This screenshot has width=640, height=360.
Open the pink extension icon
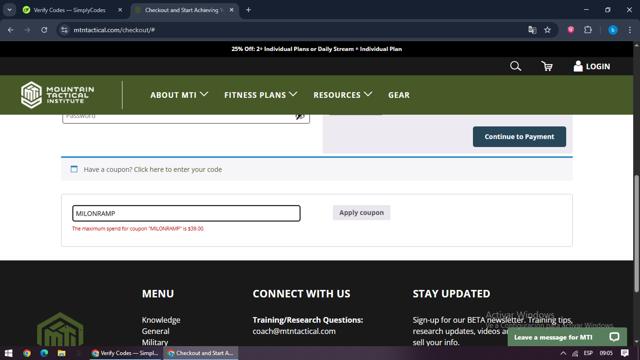point(571,30)
